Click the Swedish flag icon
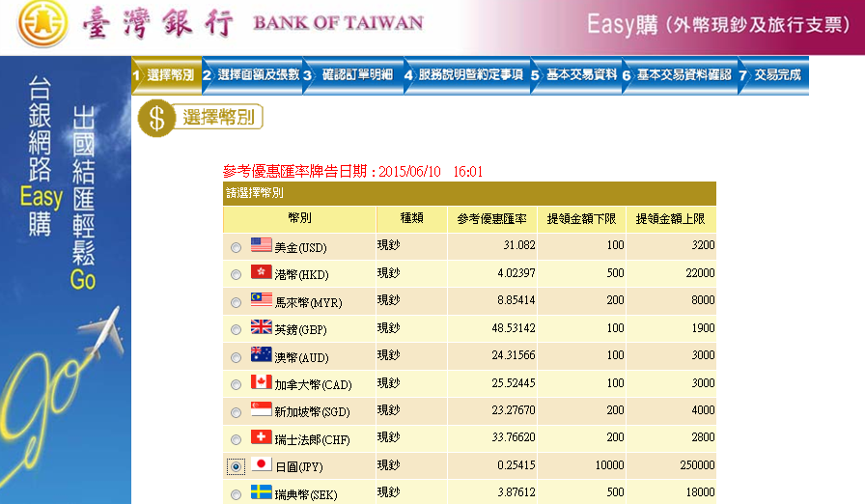This screenshot has height=504, width=865. tap(261, 491)
